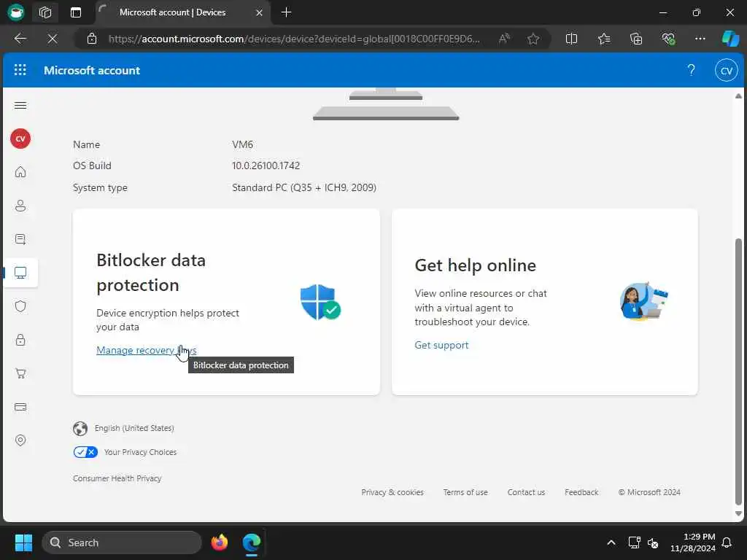Open tab actions menu icon
This screenshot has width=747, height=560.
[76, 12]
